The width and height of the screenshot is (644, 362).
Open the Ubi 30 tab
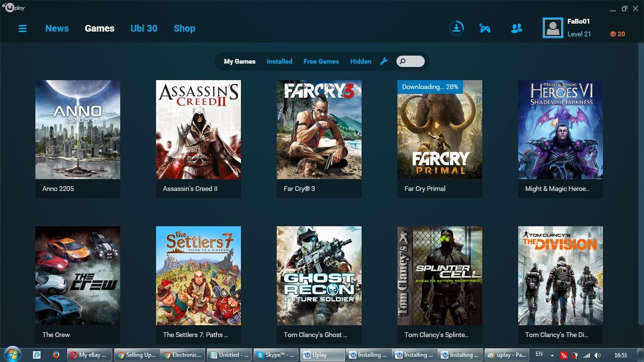144,28
